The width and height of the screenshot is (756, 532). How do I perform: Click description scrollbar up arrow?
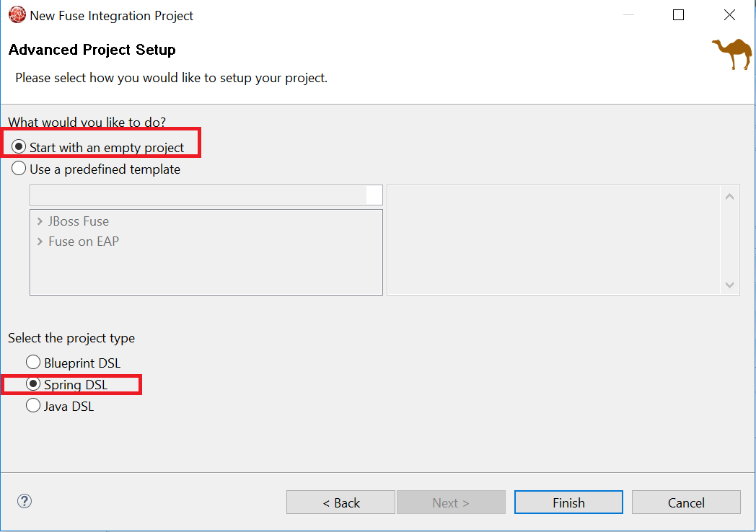click(729, 197)
